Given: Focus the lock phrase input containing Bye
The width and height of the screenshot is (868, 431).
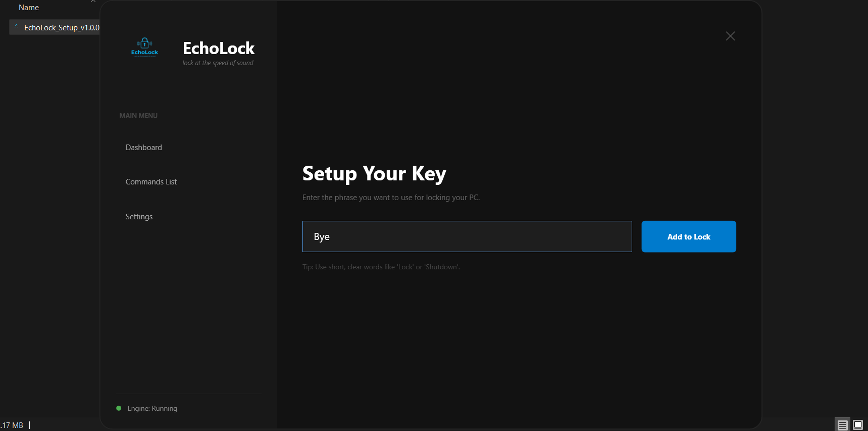Looking at the screenshot, I should click(467, 236).
